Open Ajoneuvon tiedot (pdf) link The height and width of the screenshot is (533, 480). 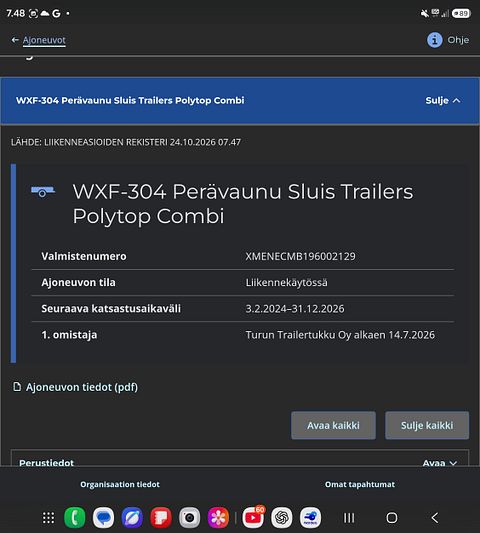[82, 387]
